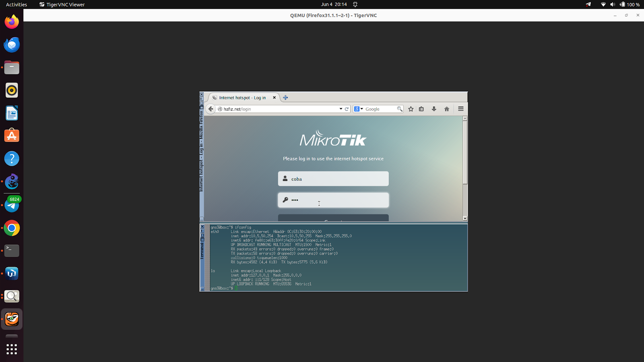Image resolution: width=644 pixels, height=362 pixels.
Task: Click the 'ifconfig' command text in terminal
Action: tap(243, 227)
